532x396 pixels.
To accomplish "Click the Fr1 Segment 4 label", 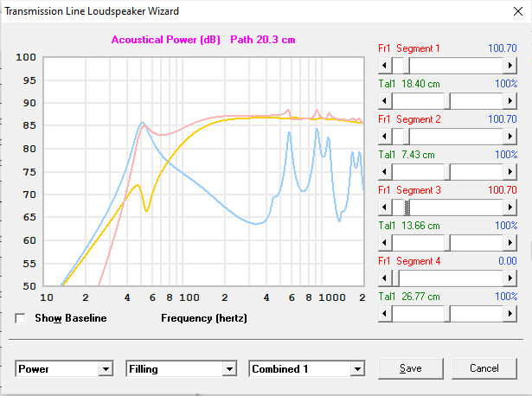I will (409, 261).
